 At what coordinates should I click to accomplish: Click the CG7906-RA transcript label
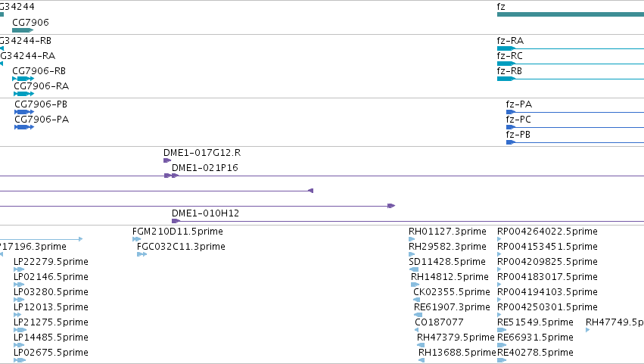42,86
